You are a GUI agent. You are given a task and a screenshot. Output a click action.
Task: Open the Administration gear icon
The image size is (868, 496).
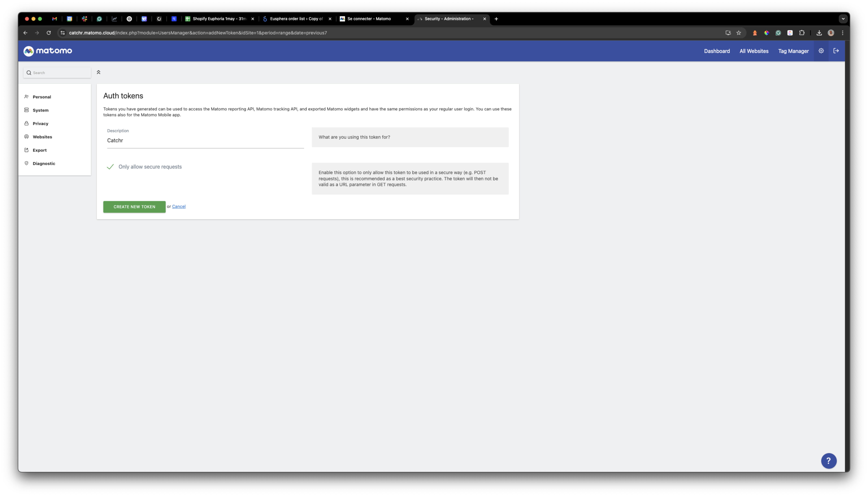pos(821,51)
